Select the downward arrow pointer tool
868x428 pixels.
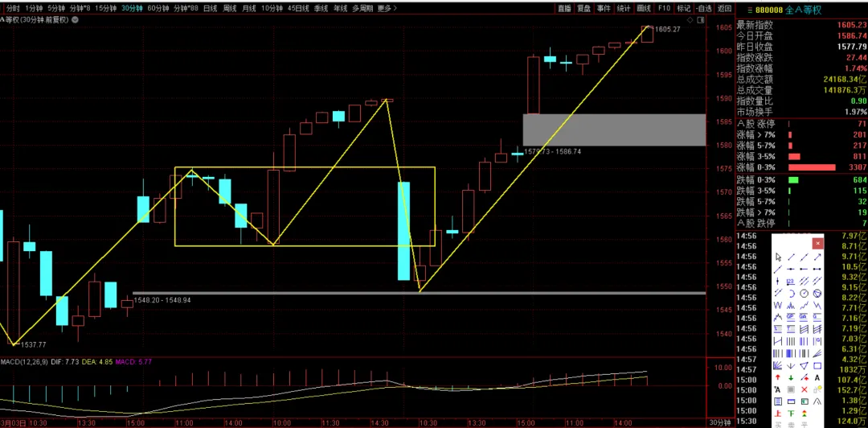click(791, 365)
